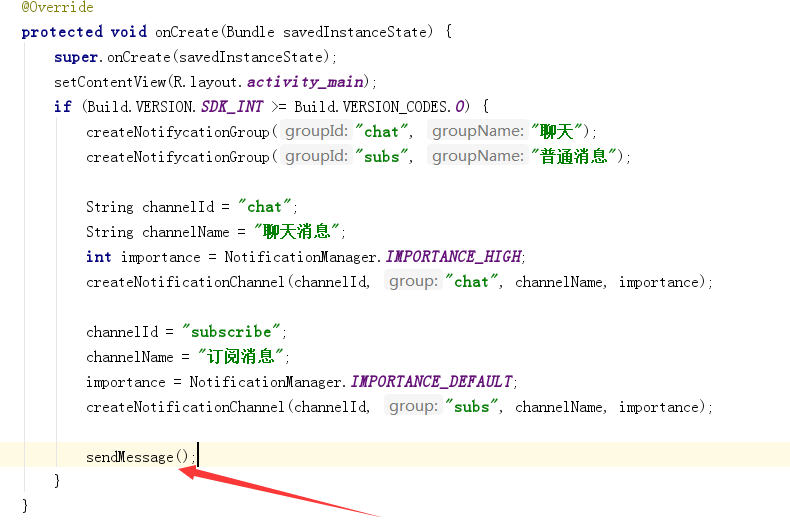This screenshot has height=529, width=790.
Task: Click the if keyword
Action: pos(62,107)
